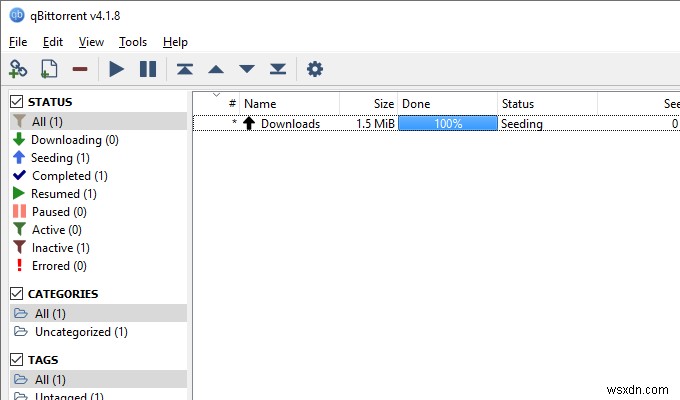Click the red Delete torrent icon
This screenshot has width=680, height=400.
click(80, 69)
